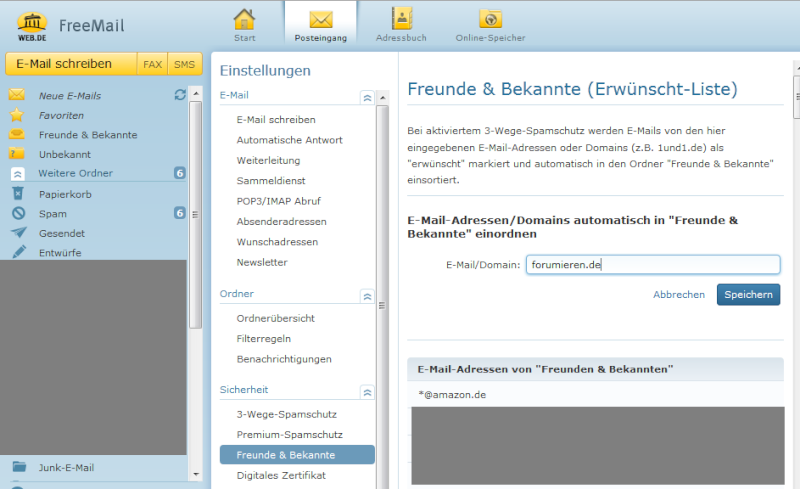Screen dimensions: 800x489
Task: Click the Unbekannt folder icon
Action: [17, 153]
